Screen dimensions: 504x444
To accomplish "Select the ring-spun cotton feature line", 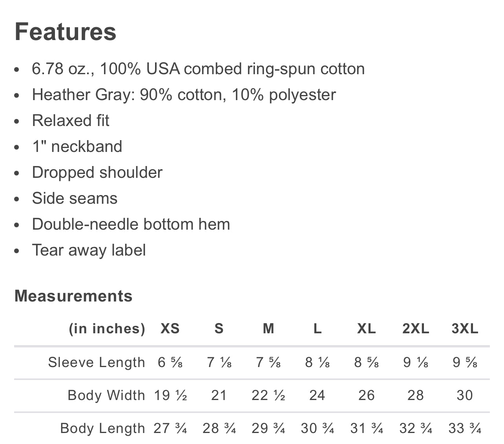I will (x=198, y=69).
